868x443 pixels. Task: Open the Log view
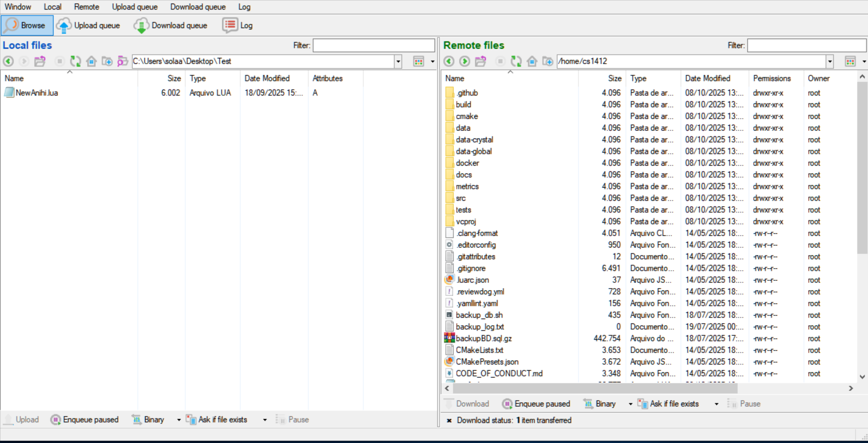click(x=237, y=26)
